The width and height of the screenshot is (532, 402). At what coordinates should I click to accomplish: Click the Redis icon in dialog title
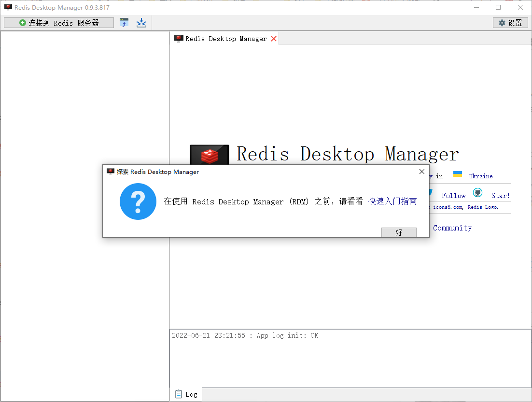tap(111, 171)
